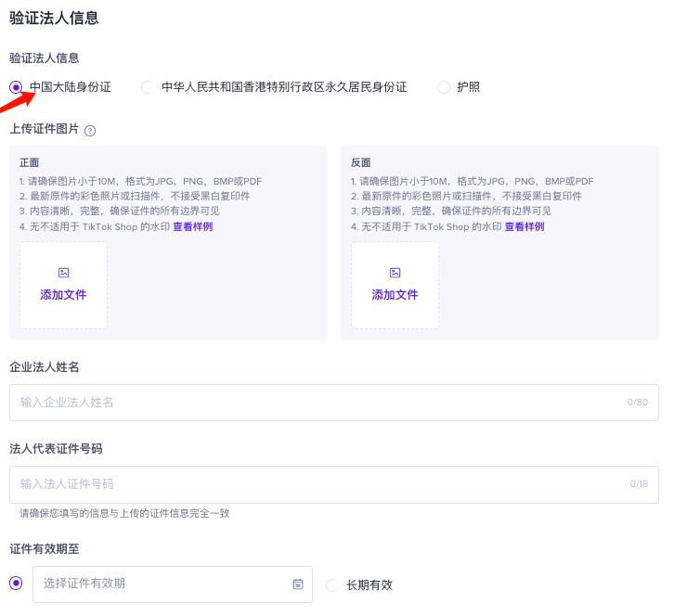Screen dimensions: 674x616
Task: Click help icon beside 上传证件图片
Action: (x=90, y=131)
